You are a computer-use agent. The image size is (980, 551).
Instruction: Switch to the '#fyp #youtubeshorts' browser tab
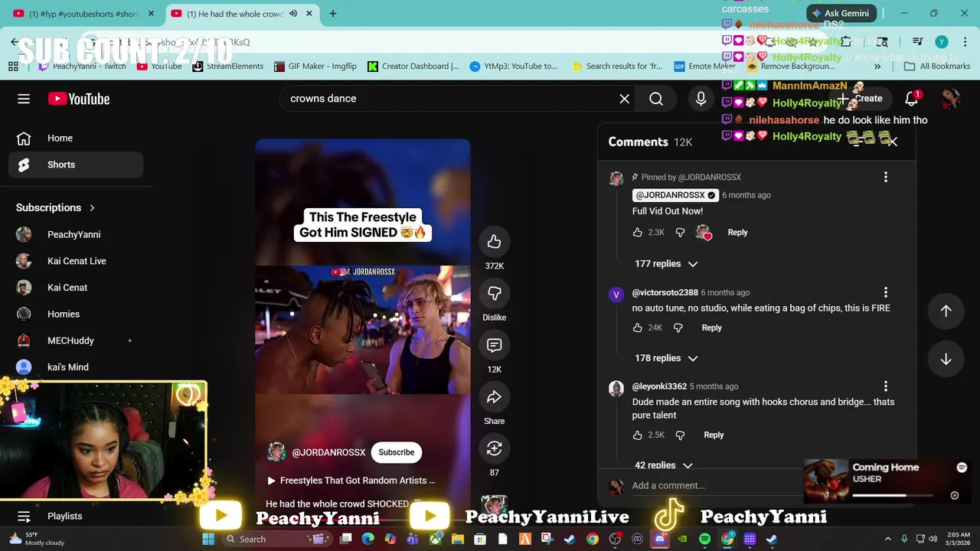pyautogui.click(x=84, y=14)
